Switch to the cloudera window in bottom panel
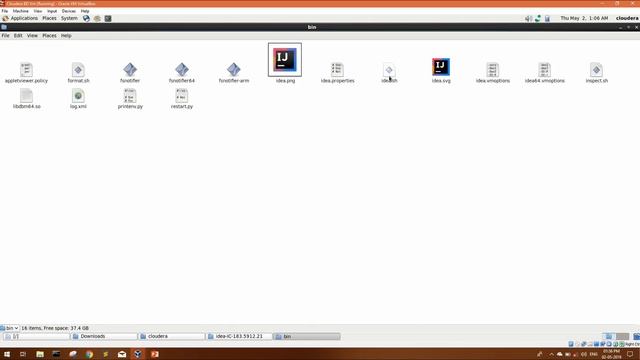Image resolution: width=640 pixels, height=360 pixels. [x=172, y=336]
